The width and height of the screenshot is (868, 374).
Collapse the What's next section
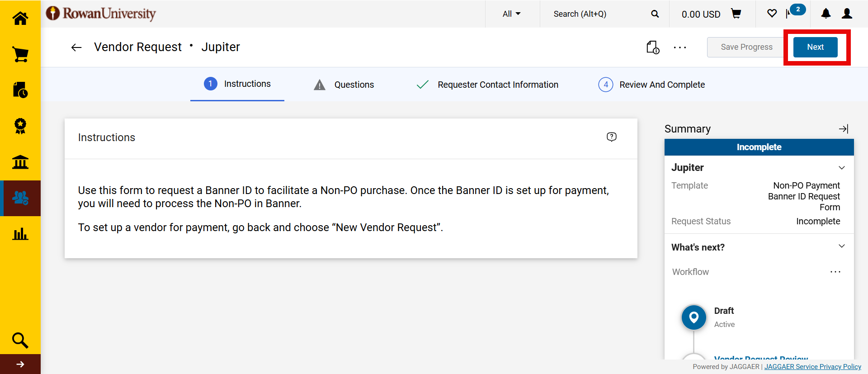[842, 246]
